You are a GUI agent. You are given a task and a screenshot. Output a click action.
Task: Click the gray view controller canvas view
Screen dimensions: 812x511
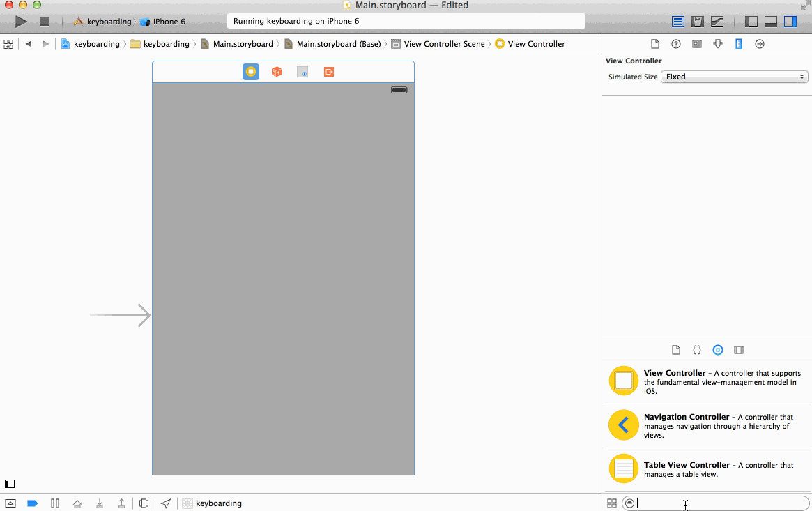(x=283, y=279)
